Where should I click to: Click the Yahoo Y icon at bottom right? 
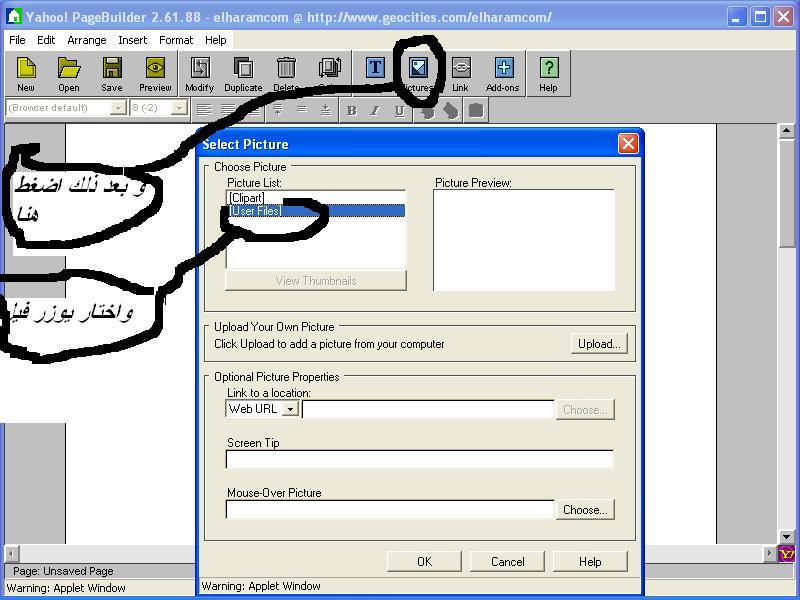pos(786,554)
